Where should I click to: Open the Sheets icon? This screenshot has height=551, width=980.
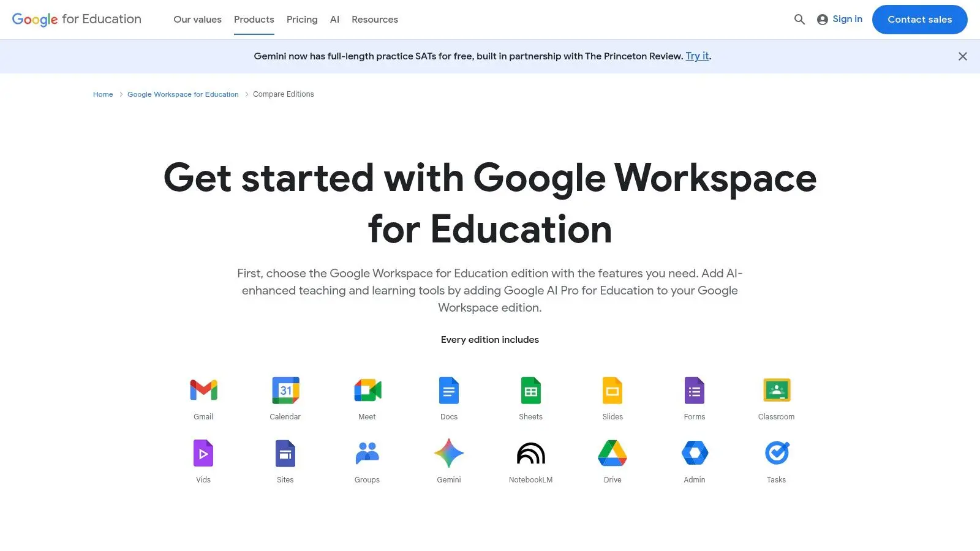(x=531, y=390)
